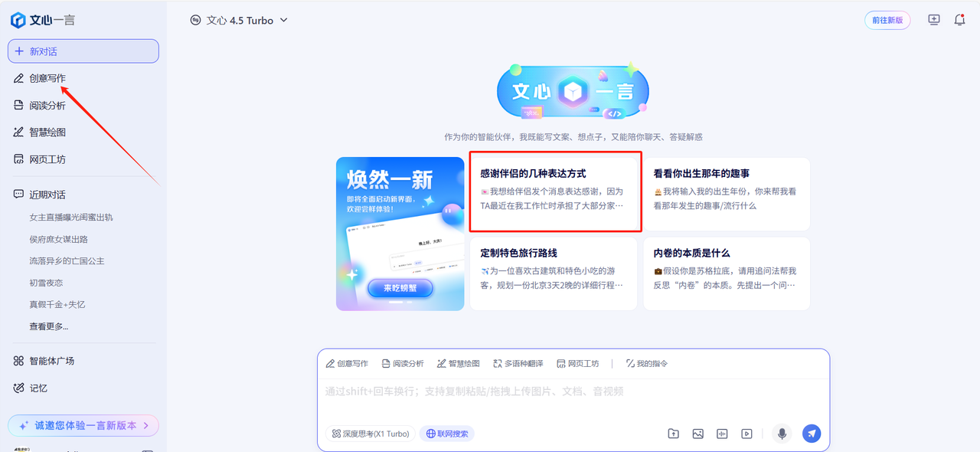Image resolution: width=980 pixels, height=452 pixels.
Task: Click the 来吃螃蟹 banner button
Action: pos(400,288)
